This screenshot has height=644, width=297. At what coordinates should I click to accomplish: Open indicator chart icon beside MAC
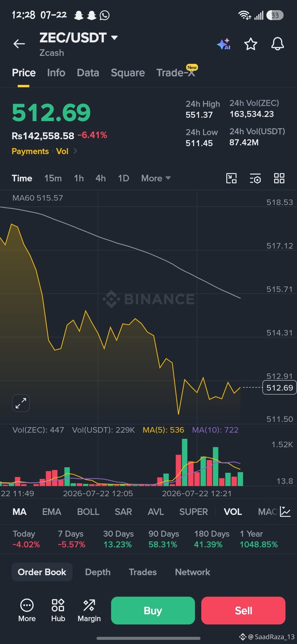285,512
